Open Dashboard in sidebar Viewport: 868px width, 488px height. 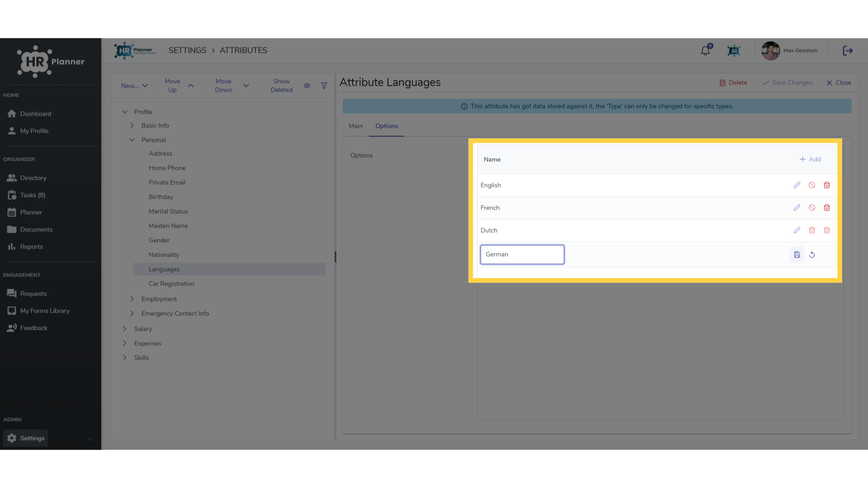(29, 114)
